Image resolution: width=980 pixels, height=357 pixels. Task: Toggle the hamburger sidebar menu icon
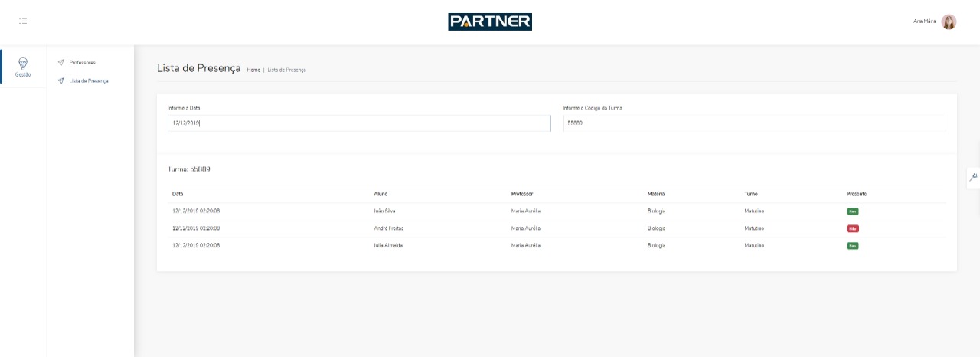[x=23, y=21]
